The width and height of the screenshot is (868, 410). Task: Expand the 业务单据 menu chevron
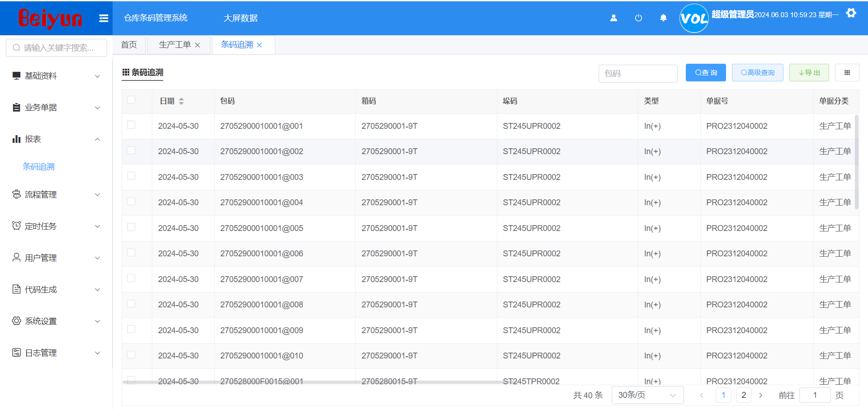point(97,108)
